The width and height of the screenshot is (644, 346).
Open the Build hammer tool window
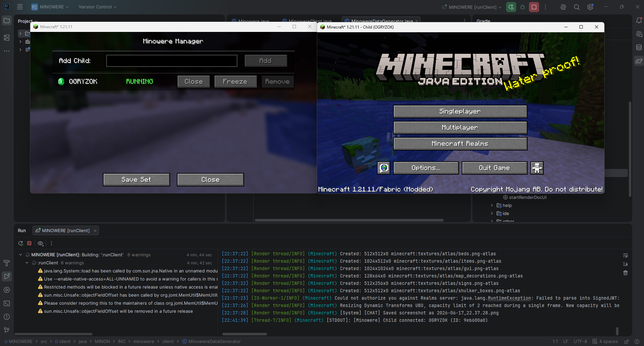[x=7, y=263]
